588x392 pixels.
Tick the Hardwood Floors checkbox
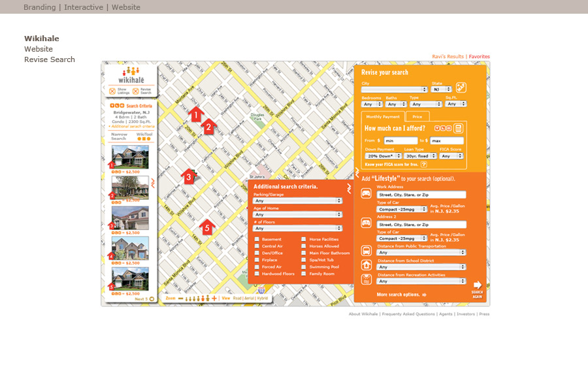257,274
